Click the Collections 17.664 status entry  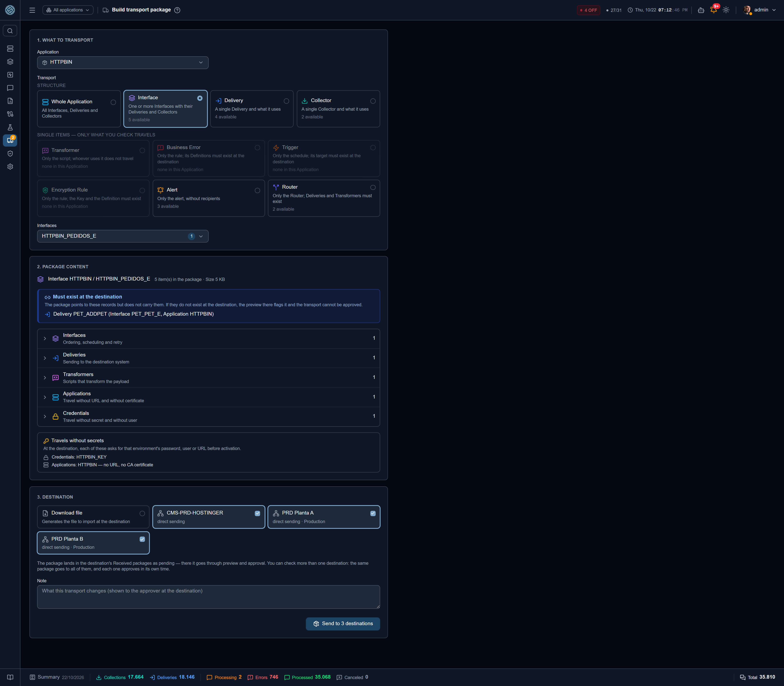[120, 677]
